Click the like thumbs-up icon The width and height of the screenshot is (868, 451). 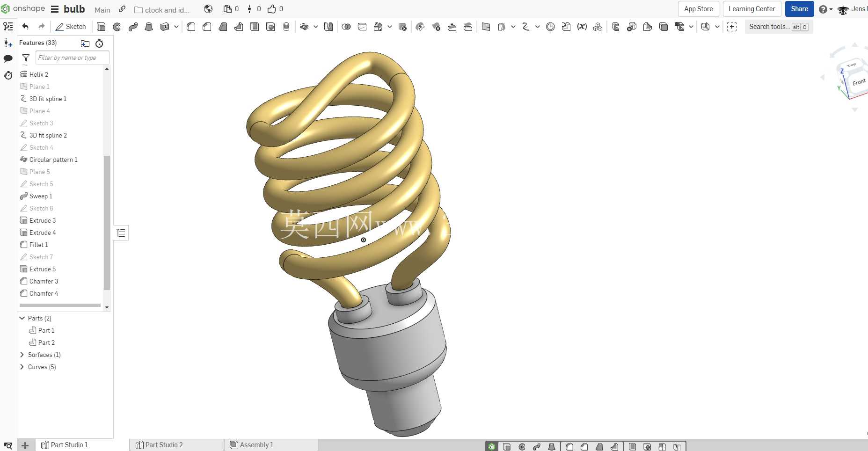[x=272, y=9]
